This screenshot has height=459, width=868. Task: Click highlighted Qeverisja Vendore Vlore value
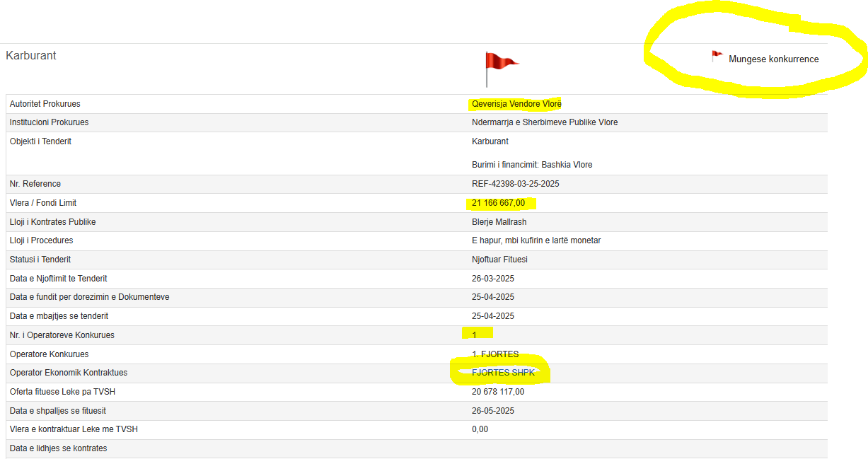(x=516, y=104)
